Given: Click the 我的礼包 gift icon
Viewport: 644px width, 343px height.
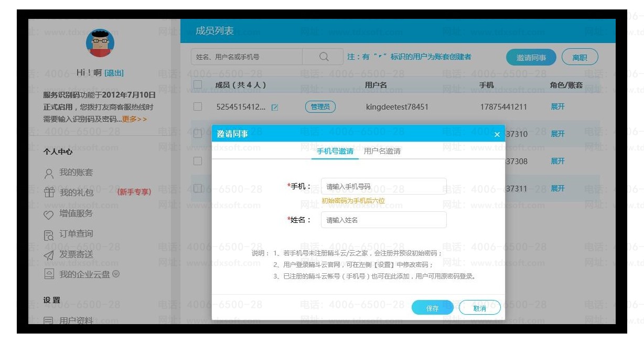Looking at the screenshot, I should (x=49, y=193).
